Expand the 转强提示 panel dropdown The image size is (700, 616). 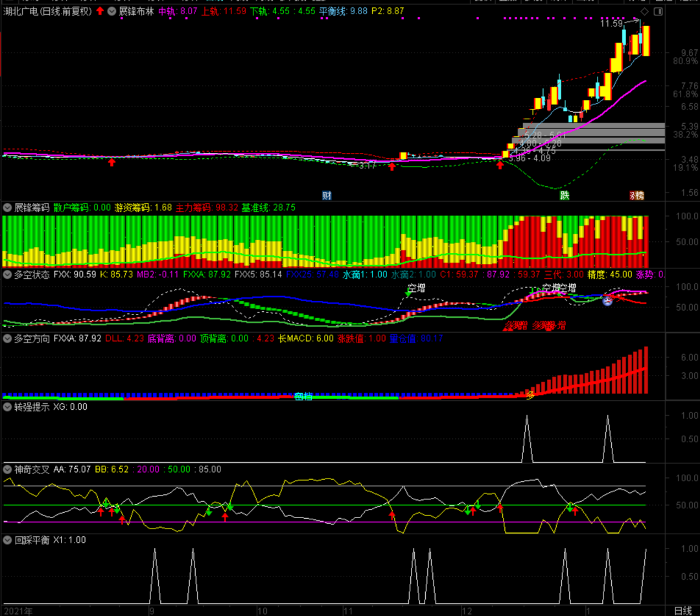coord(7,407)
